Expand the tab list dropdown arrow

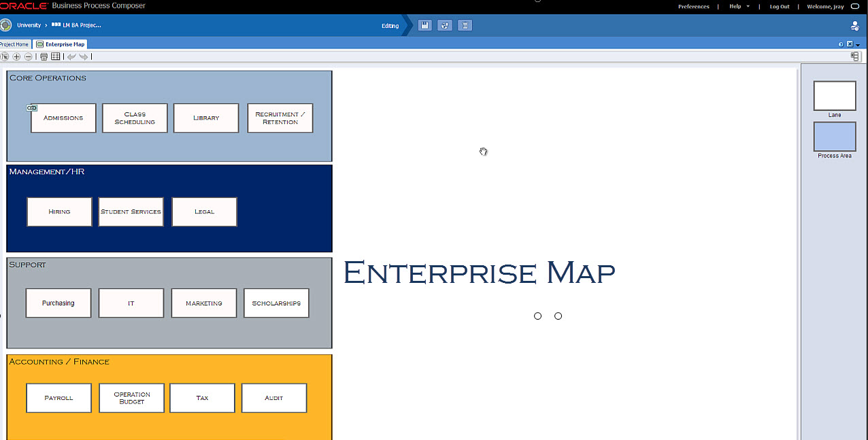pyautogui.click(x=858, y=45)
